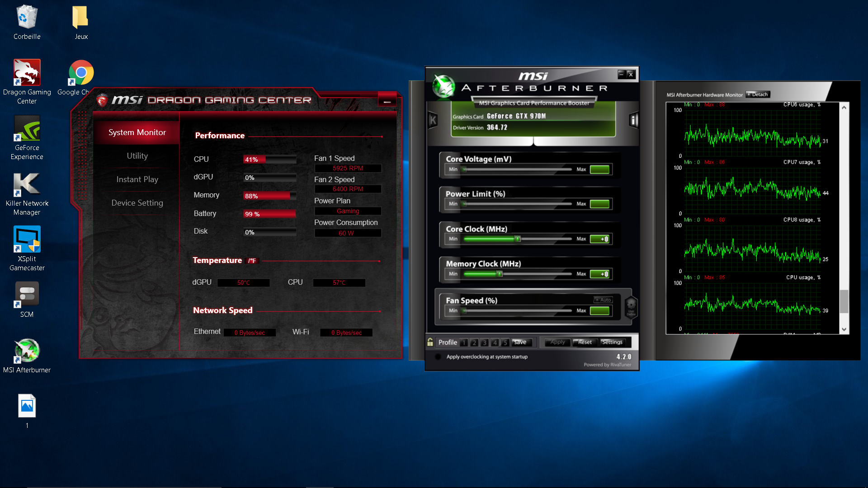Click the Memory 88% usage bar

[270, 196]
